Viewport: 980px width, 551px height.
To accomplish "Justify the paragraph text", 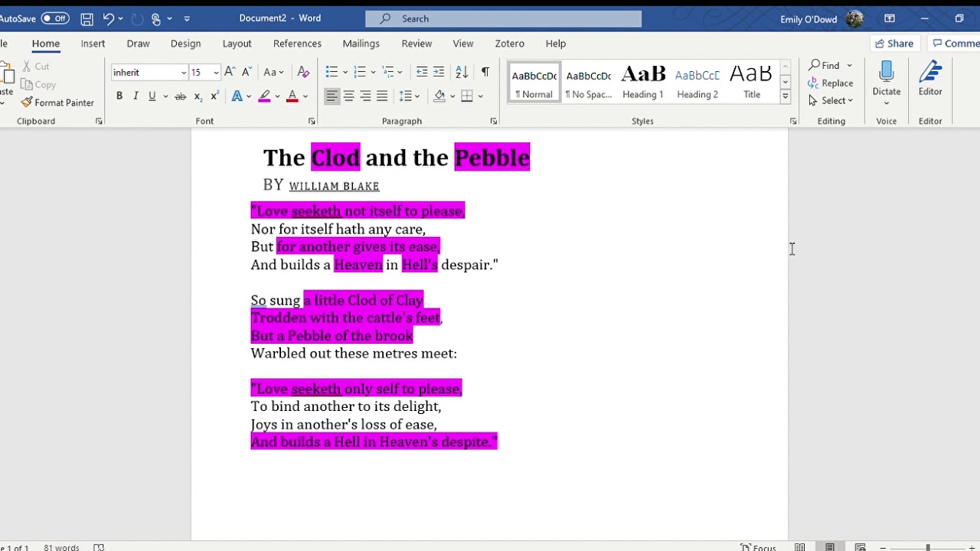I will click(x=382, y=96).
